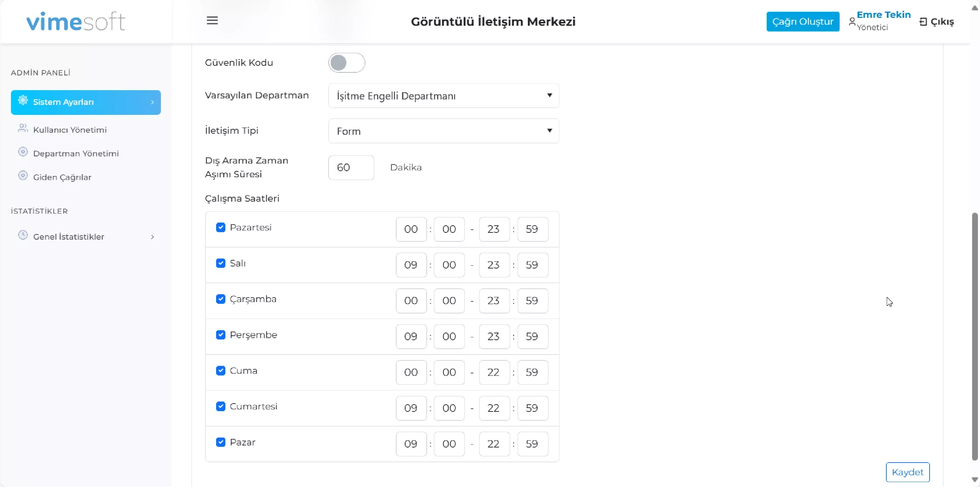Click the vimesoft logo
Viewport: 980px width, 490px height.
[x=76, y=22]
